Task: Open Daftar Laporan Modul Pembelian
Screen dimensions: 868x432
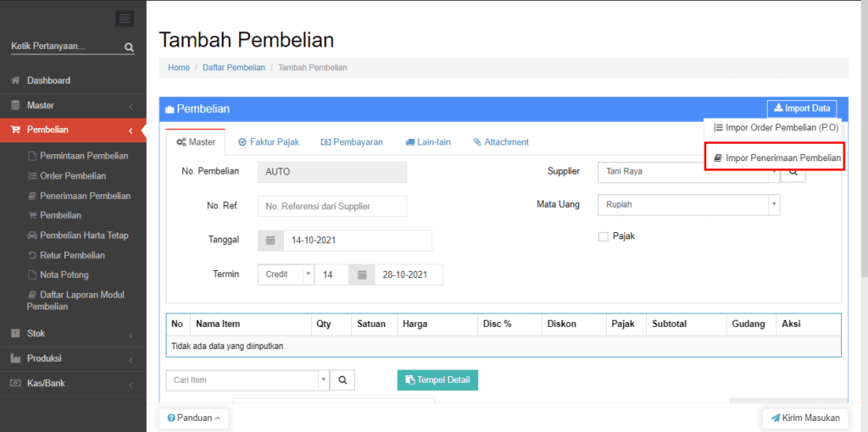Action: pyautogui.click(x=75, y=301)
